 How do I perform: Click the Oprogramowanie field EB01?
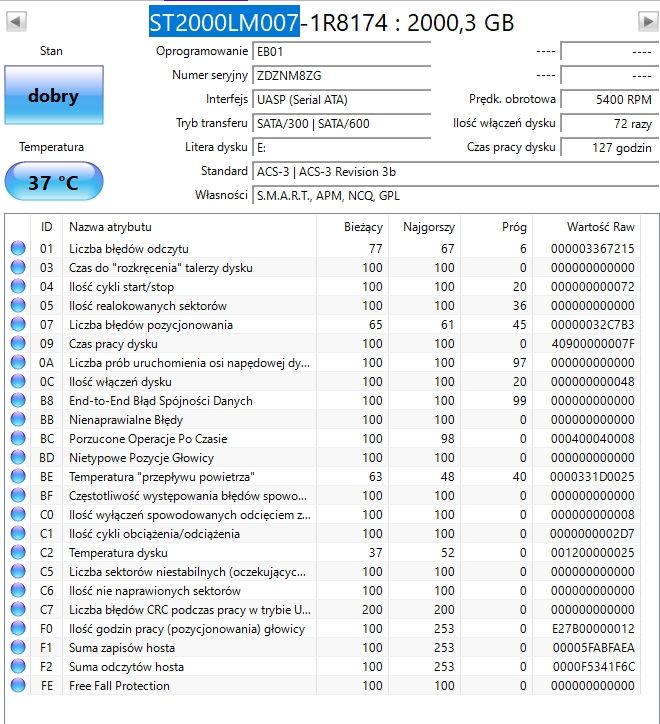tap(341, 51)
